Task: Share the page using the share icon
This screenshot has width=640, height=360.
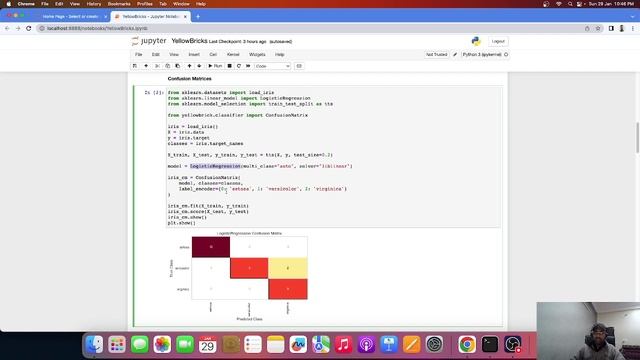Action: pyautogui.click(x=587, y=28)
